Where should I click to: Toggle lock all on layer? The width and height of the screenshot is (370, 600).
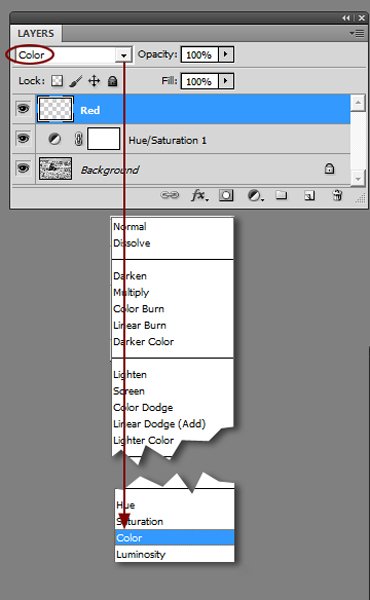coord(112,81)
